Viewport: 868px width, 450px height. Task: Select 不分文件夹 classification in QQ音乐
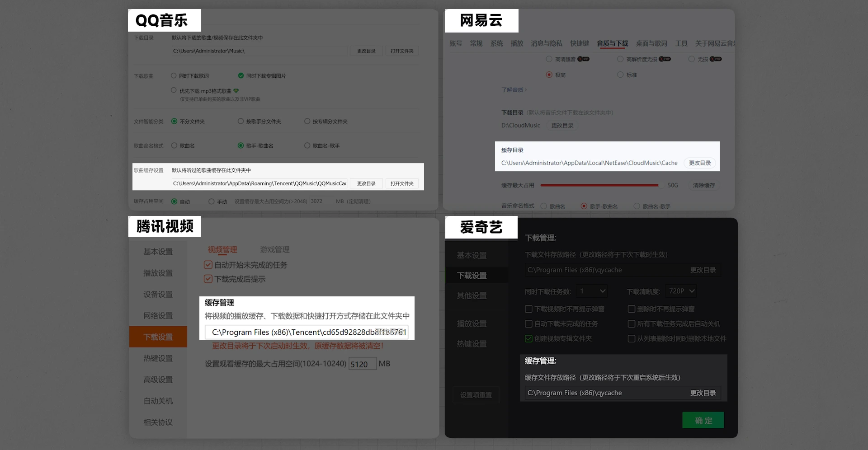174,121
